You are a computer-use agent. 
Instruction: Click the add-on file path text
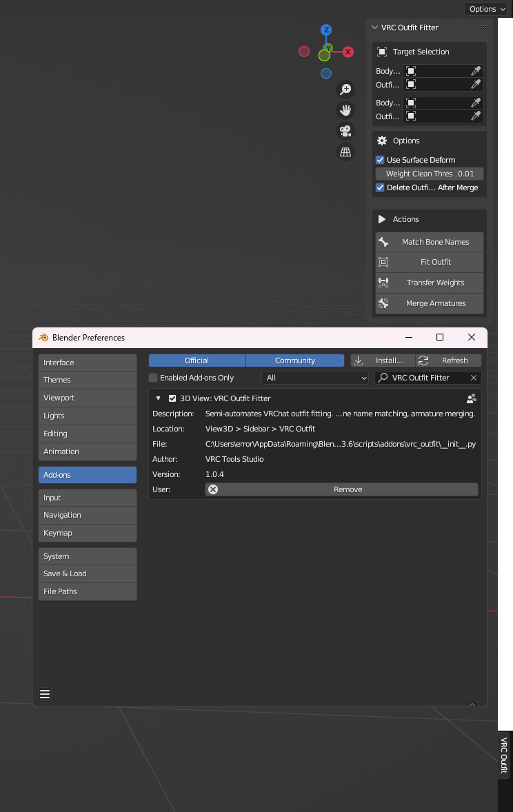[341, 444]
